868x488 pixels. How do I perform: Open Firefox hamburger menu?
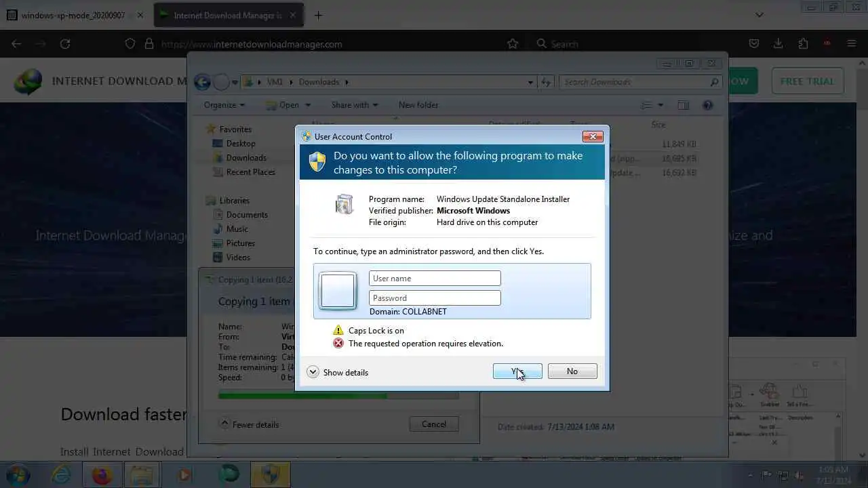click(x=852, y=43)
